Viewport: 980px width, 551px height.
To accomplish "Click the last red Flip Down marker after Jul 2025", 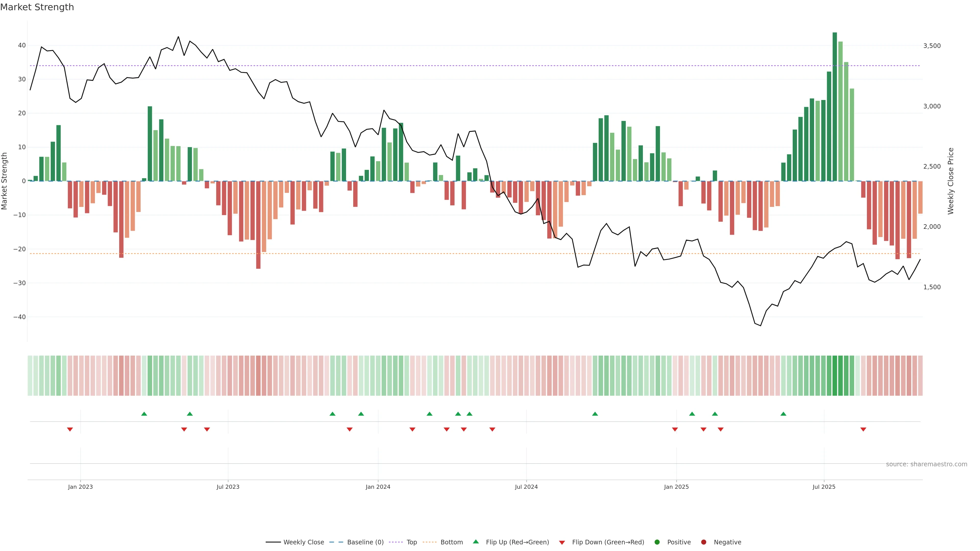I will 863,429.
